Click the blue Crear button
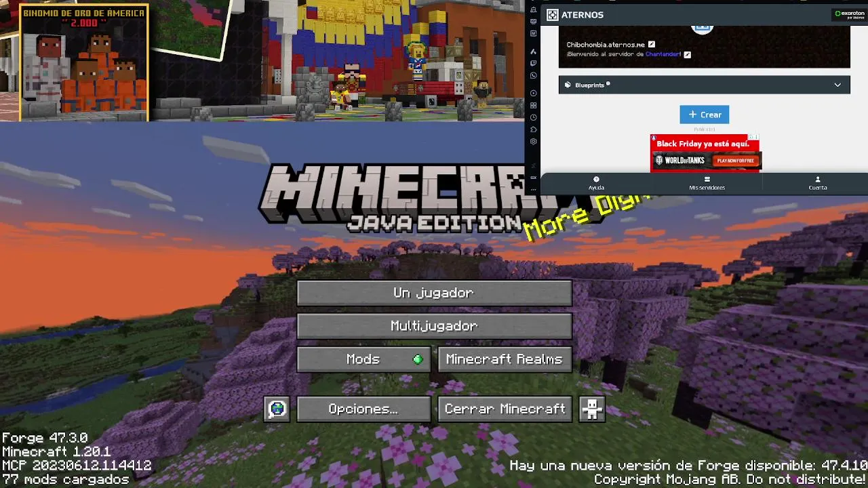 705,115
